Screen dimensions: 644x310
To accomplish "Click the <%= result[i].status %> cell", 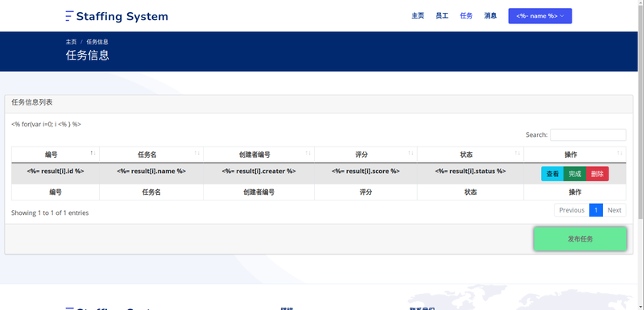I will [x=470, y=174].
